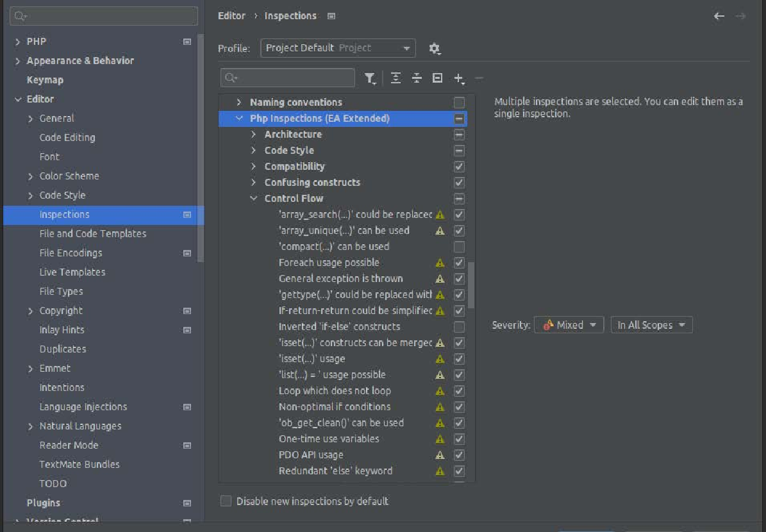This screenshot has width=766, height=532.
Task: Click the project-level icon next to Copyright
Action: click(187, 311)
